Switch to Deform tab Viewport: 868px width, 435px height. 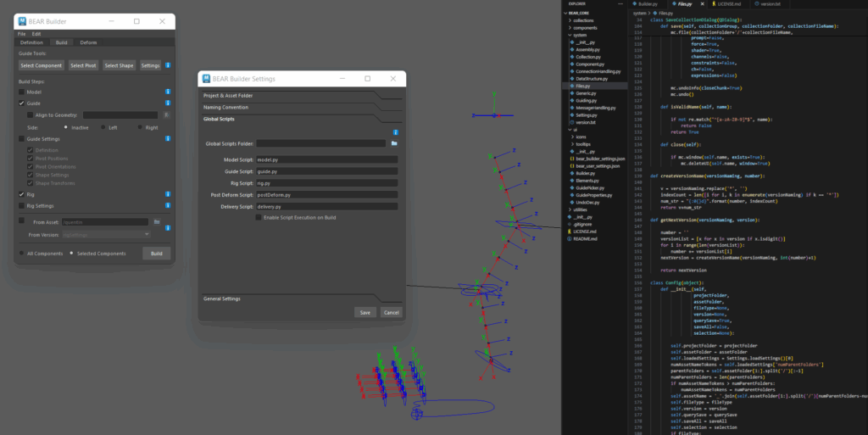88,42
